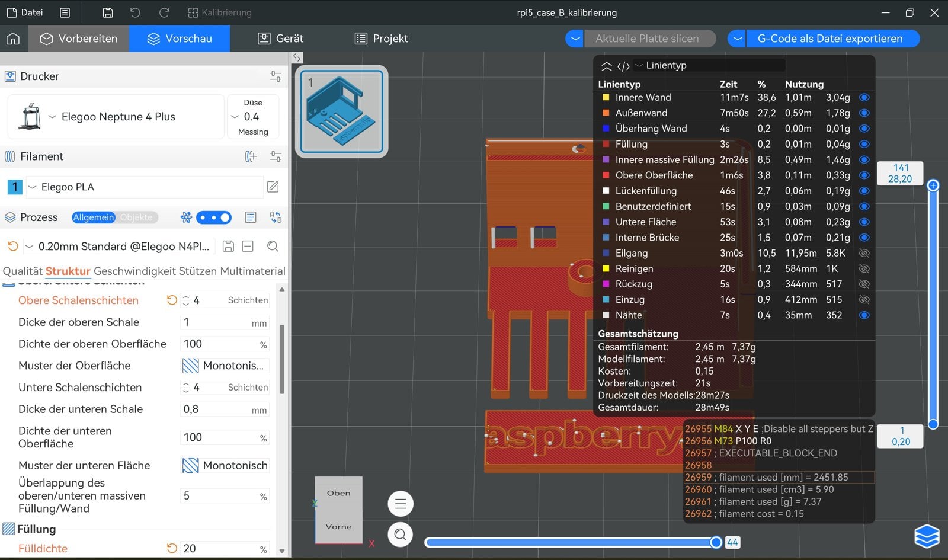The width and height of the screenshot is (948, 560).
Task: Click the Dicke der oberen Schale field
Action: (x=225, y=322)
